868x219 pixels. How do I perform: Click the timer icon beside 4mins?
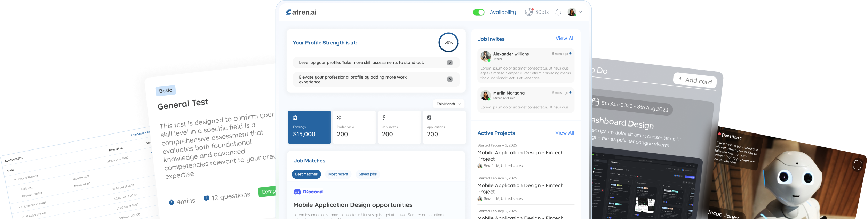coord(172,202)
